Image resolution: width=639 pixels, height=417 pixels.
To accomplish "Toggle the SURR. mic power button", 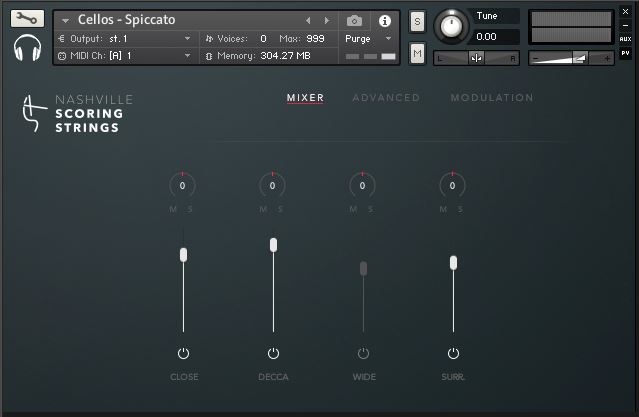I will point(454,353).
